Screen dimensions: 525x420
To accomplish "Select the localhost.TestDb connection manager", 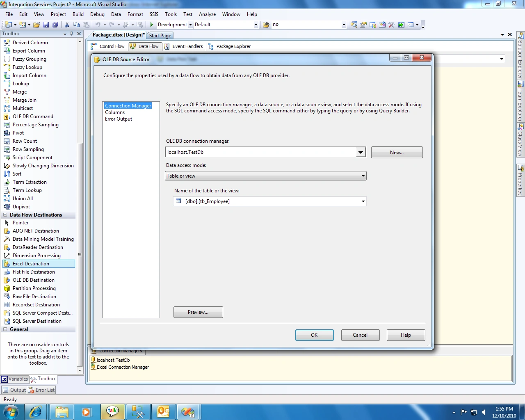I will tap(110, 360).
